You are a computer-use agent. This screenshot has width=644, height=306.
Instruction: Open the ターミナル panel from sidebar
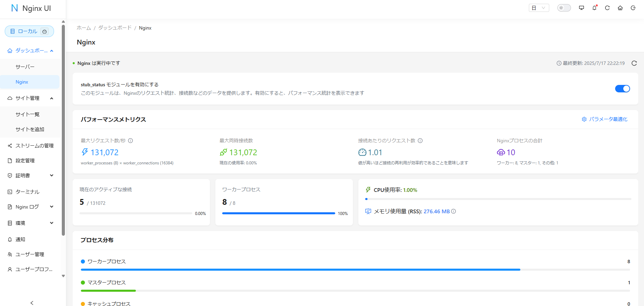[x=28, y=192]
